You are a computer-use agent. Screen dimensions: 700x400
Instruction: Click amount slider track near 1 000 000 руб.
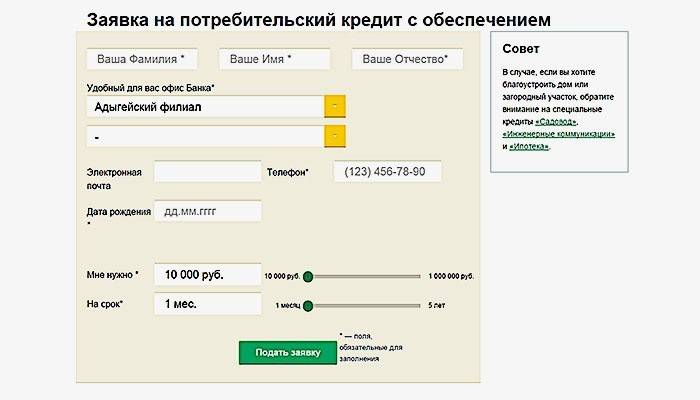coord(415,276)
